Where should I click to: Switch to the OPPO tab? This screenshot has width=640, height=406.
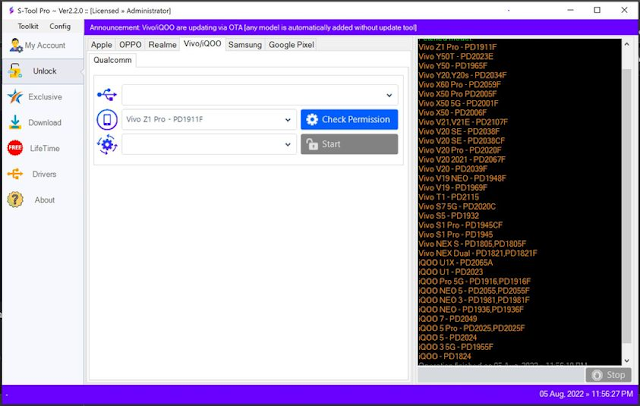pyautogui.click(x=130, y=44)
